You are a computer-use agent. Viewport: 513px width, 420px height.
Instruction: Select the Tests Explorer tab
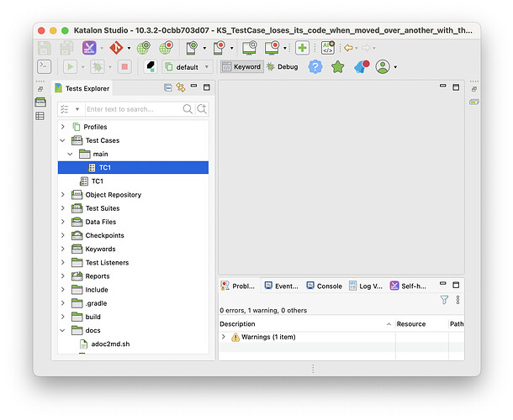tap(82, 88)
